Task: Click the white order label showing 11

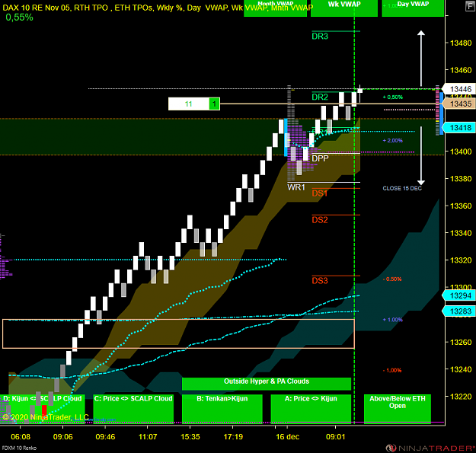Action: (x=189, y=104)
